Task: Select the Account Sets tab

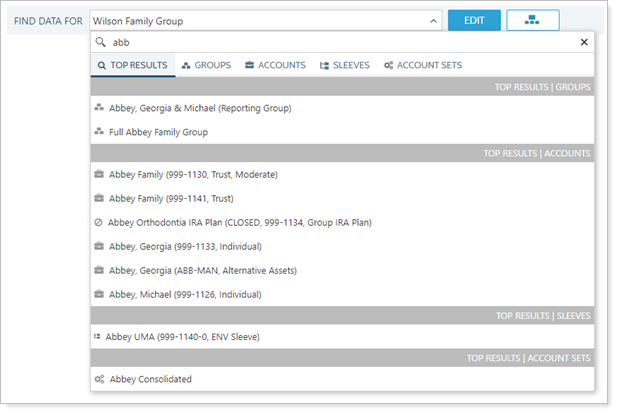Action: (421, 65)
